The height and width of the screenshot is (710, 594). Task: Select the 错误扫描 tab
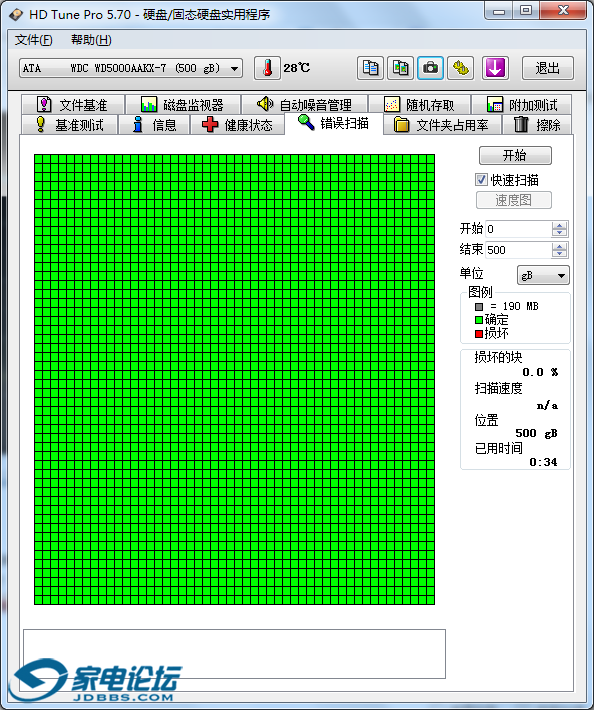(334, 123)
